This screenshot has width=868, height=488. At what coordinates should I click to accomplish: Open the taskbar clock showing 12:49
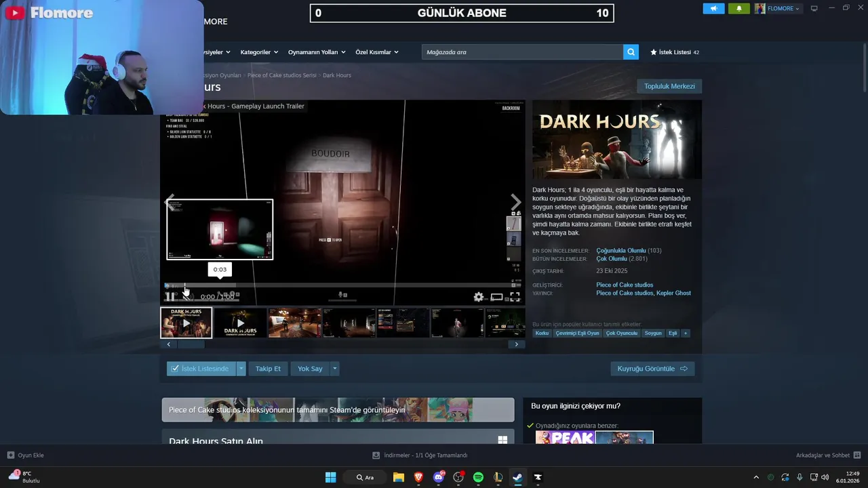click(x=848, y=477)
